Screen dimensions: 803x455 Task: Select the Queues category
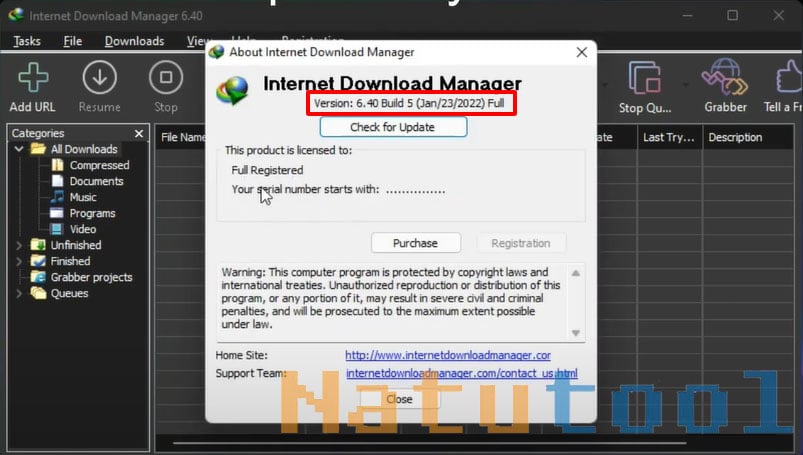[69, 294]
